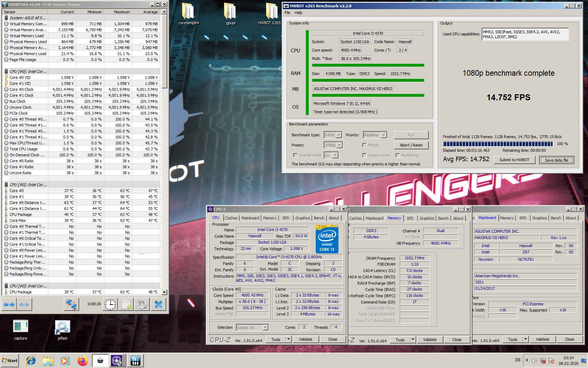This screenshot has width=588, height=368.
Task: Open the coretemp64 desktop folder
Action: click(x=188, y=13)
